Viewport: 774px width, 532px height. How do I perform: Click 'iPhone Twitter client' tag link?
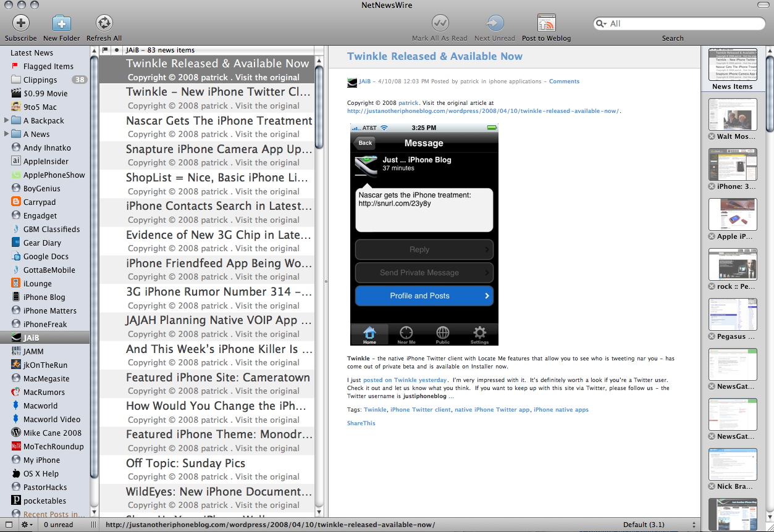420,410
